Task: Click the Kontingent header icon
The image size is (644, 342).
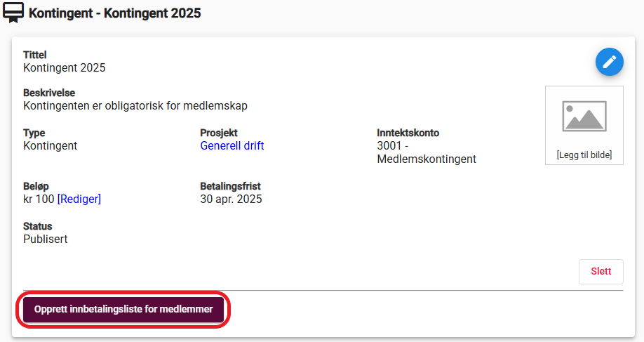Action: (x=13, y=13)
